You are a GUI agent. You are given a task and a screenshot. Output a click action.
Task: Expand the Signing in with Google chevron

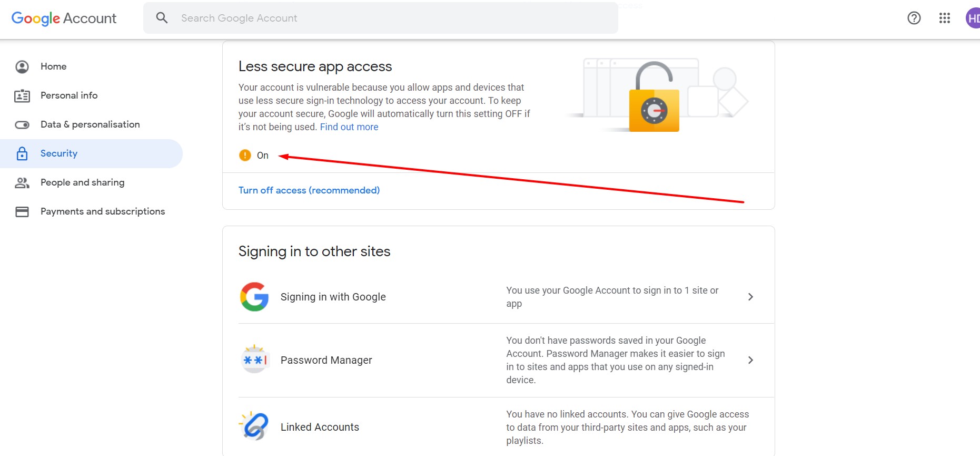(x=750, y=297)
